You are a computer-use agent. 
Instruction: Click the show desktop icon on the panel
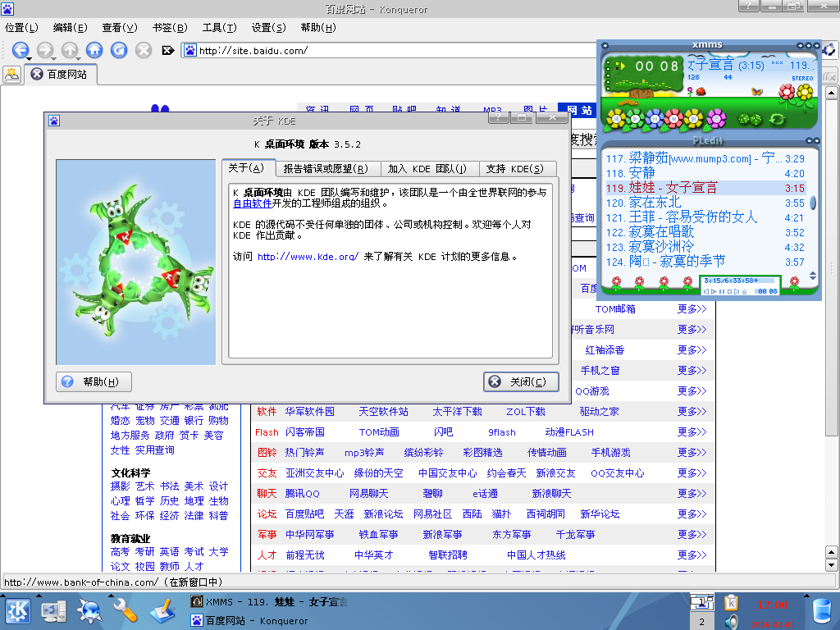[53, 610]
